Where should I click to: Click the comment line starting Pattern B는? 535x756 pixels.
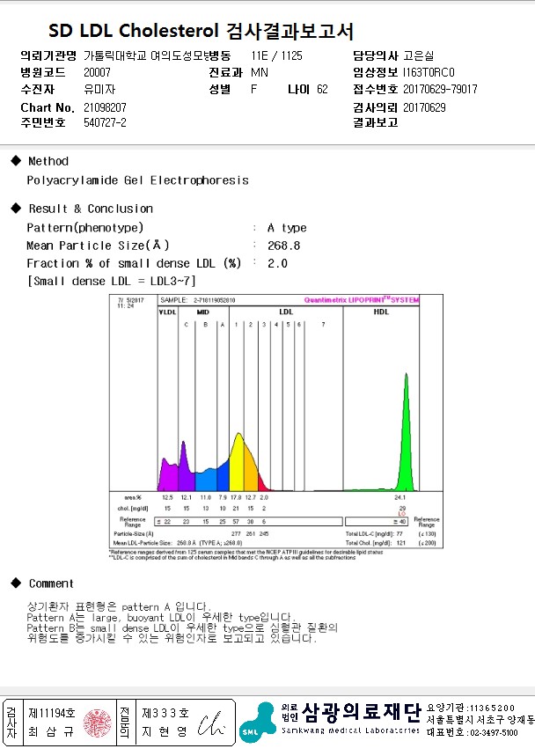coord(182,628)
